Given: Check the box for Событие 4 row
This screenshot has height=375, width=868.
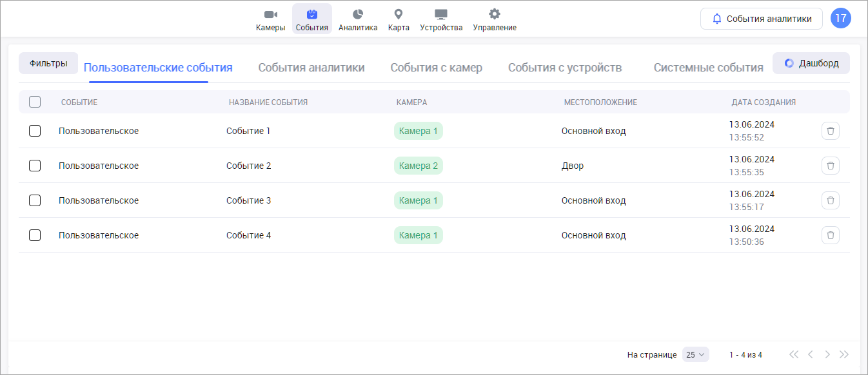Looking at the screenshot, I should click(35, 235).
